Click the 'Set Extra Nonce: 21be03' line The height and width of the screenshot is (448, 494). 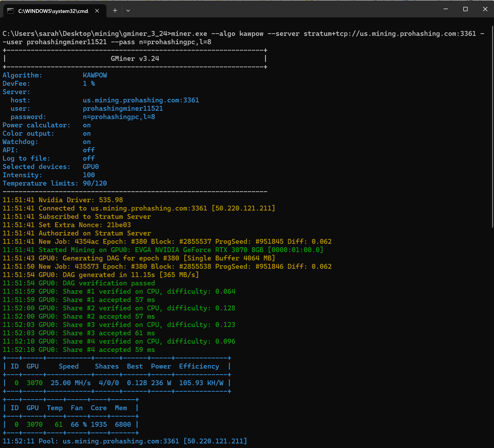pyautogui.click(x=67, y=225)
